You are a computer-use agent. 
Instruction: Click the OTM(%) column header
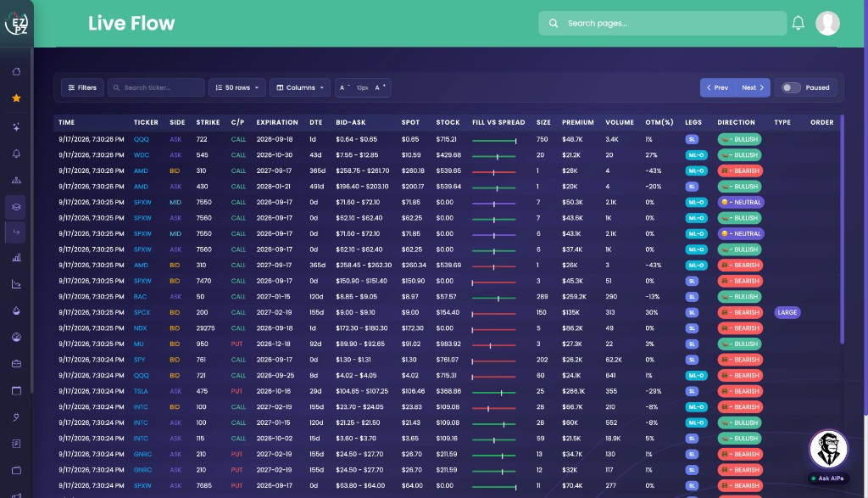pyautogui.click(x=659, y=122)
